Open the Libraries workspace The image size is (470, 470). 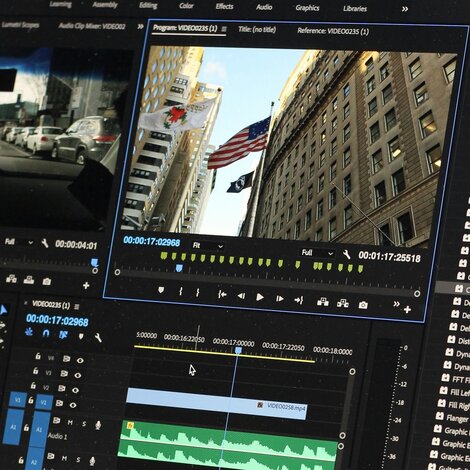pos(355,9)
